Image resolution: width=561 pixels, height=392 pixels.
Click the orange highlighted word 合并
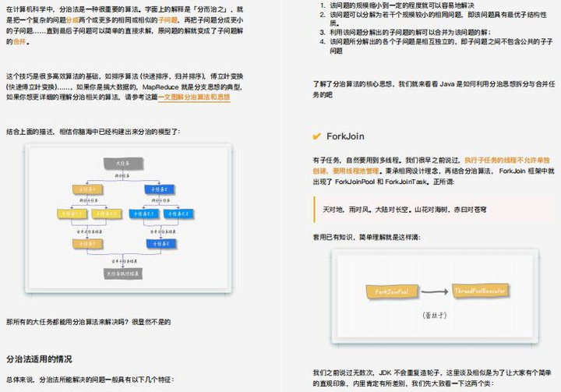coord(19,41)
